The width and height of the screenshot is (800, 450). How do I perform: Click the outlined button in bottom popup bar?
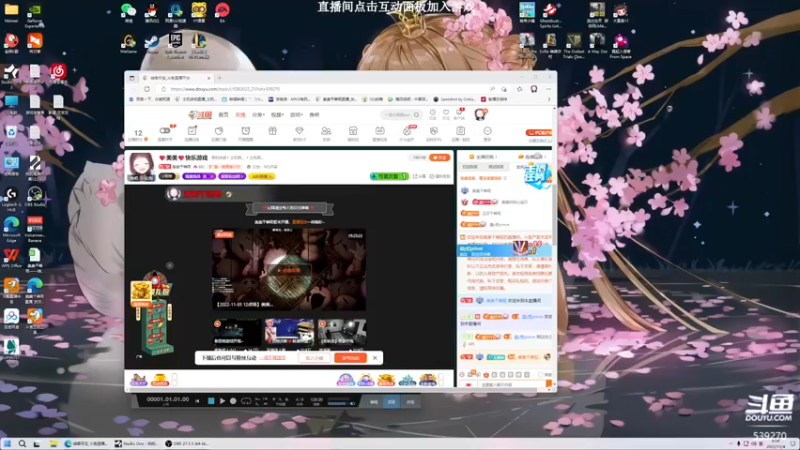point(314,358)
